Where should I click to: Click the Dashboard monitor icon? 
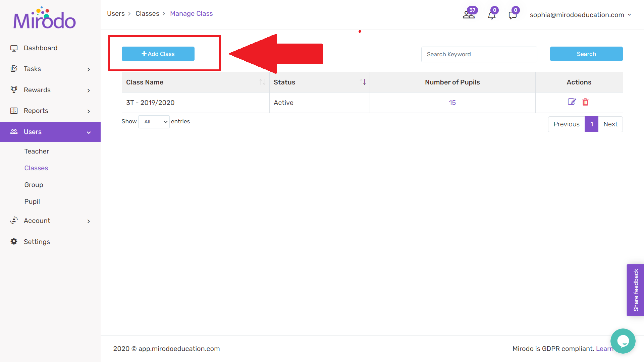click(x=14, y=48)
